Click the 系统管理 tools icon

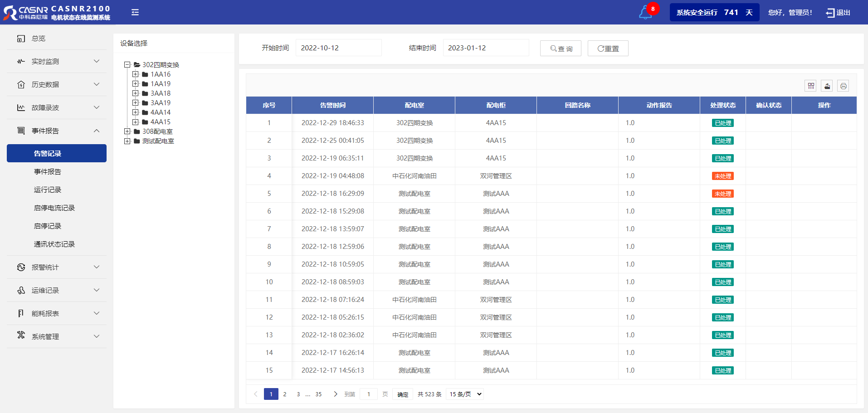21,335
